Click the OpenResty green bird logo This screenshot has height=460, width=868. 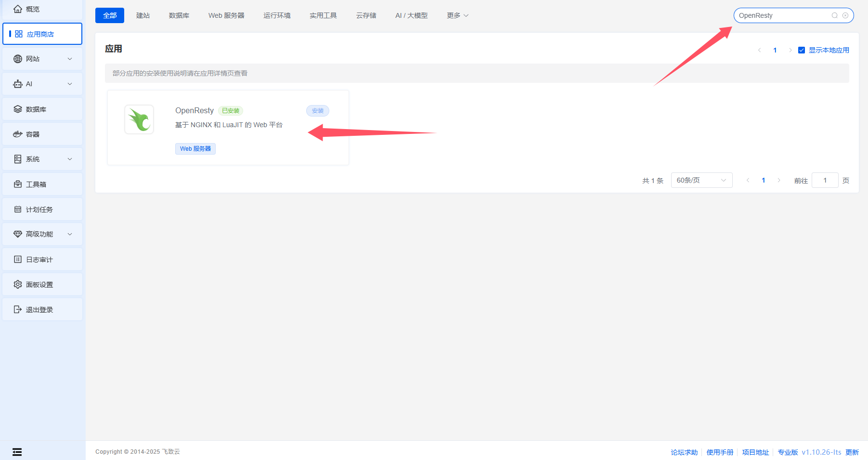[139, 119]
